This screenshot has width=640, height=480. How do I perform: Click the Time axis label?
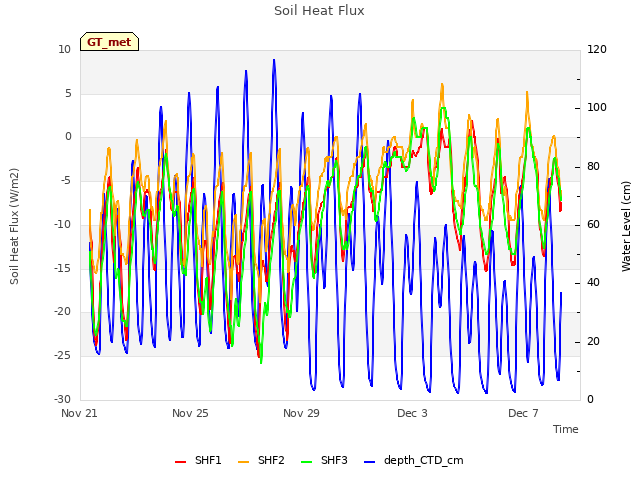(566, 429)
